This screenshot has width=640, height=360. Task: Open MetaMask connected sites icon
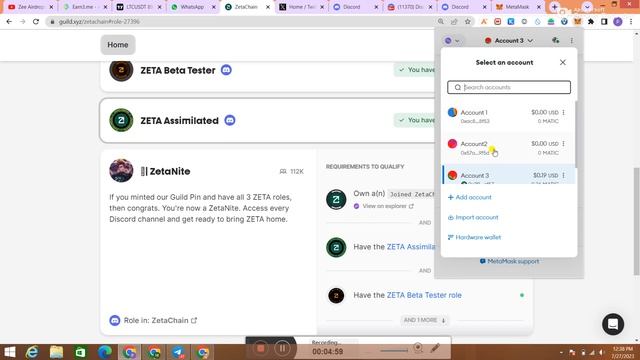click(556, 40)
